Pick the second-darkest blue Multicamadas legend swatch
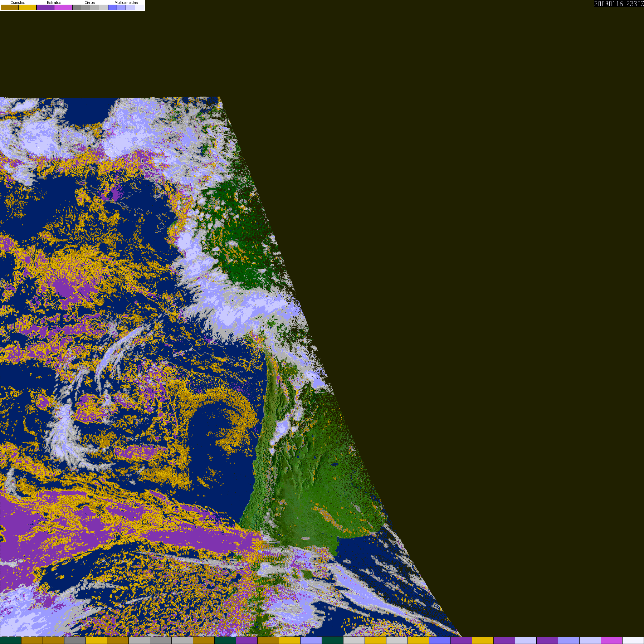The image size is (644, 644). pyautogui.click(x=122, y=8)
